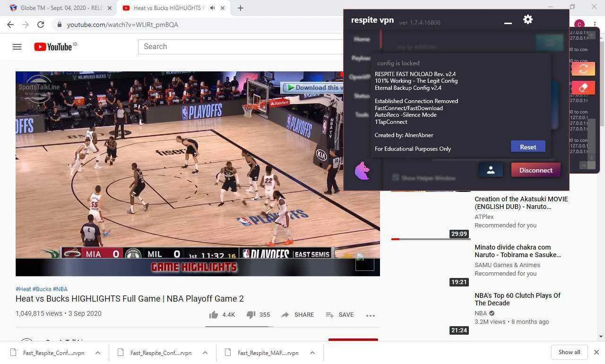This screenshot has width=605, height=364.
Task: Expand options for first Fast_Respite_Conf download
Action: [x=98, y=353]
